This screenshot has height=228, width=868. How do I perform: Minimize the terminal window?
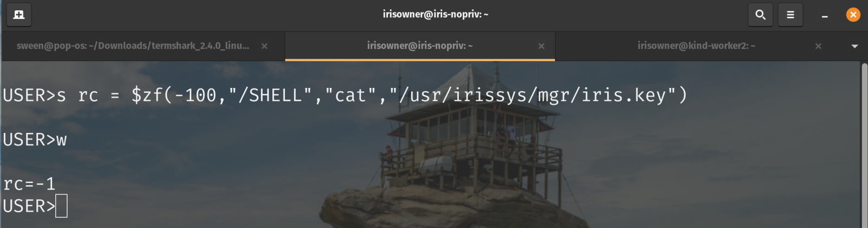click(x=825, y=15)
